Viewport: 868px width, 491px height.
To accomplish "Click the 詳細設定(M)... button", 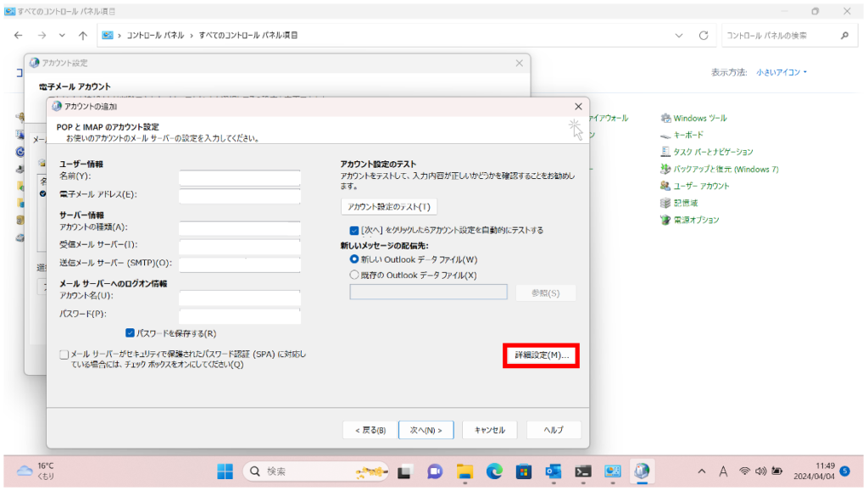I will (x=541, y=355).
